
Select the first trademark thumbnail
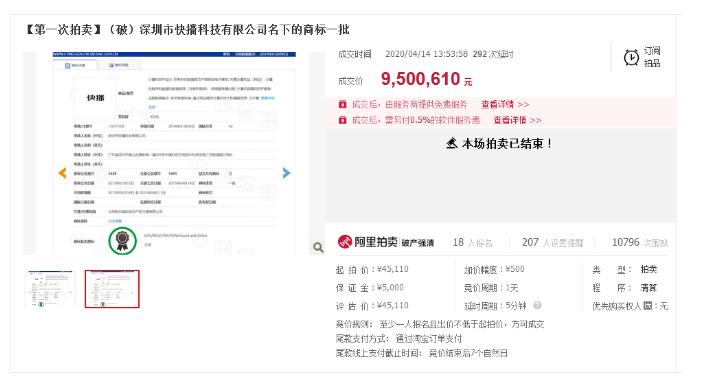(50, 289)
